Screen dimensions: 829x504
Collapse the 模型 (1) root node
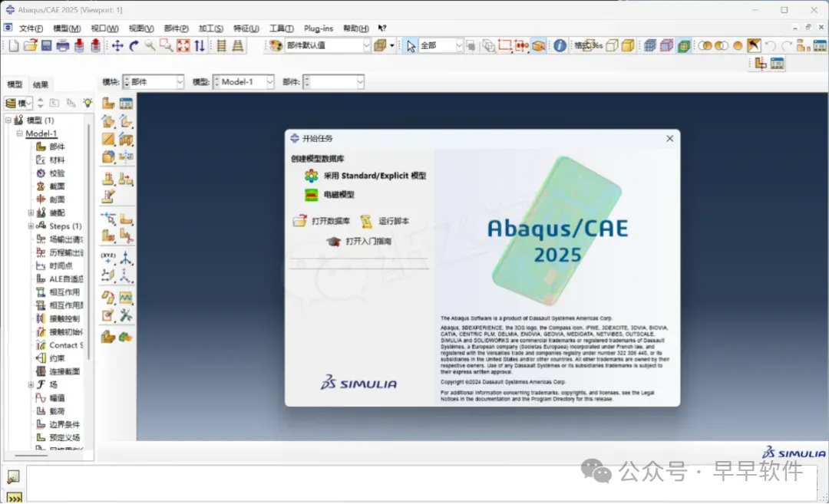point(8,120)
